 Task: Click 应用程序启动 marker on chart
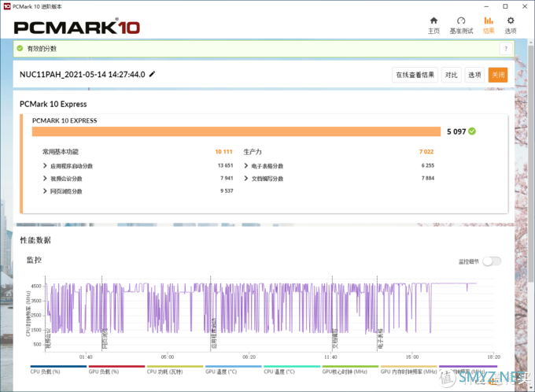[214, 333]
